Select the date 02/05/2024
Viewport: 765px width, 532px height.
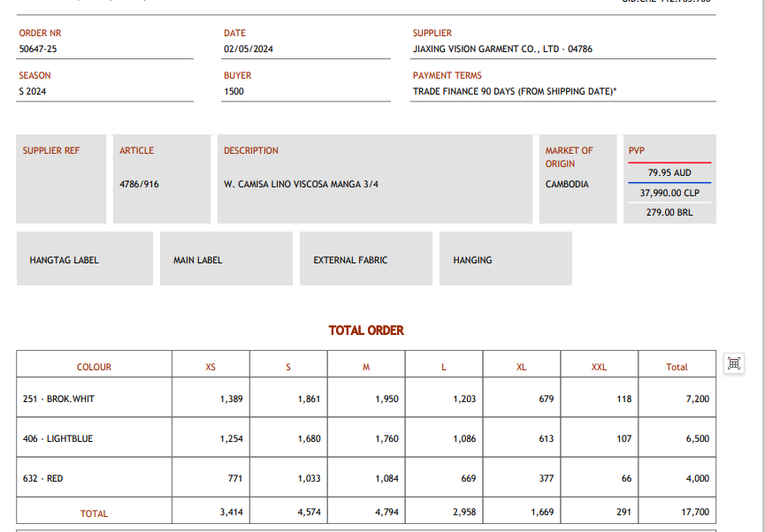(x=249, y=49)
